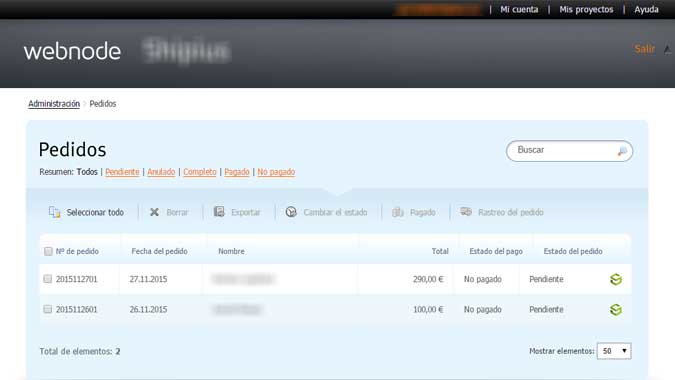Image resolution: width=675 pixels, height=380 pixels.
Task: Sort by Estado del pago column
Action: (x=496, y=251)
